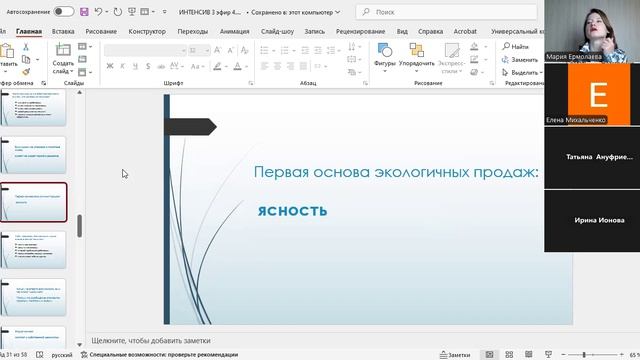Open the Переходы tab
640x360 pixels.
[193, 31]
